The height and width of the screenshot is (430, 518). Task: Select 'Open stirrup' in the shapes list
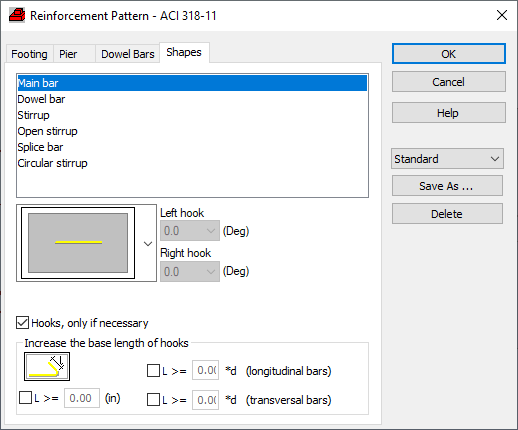click(x=192, y=131)
